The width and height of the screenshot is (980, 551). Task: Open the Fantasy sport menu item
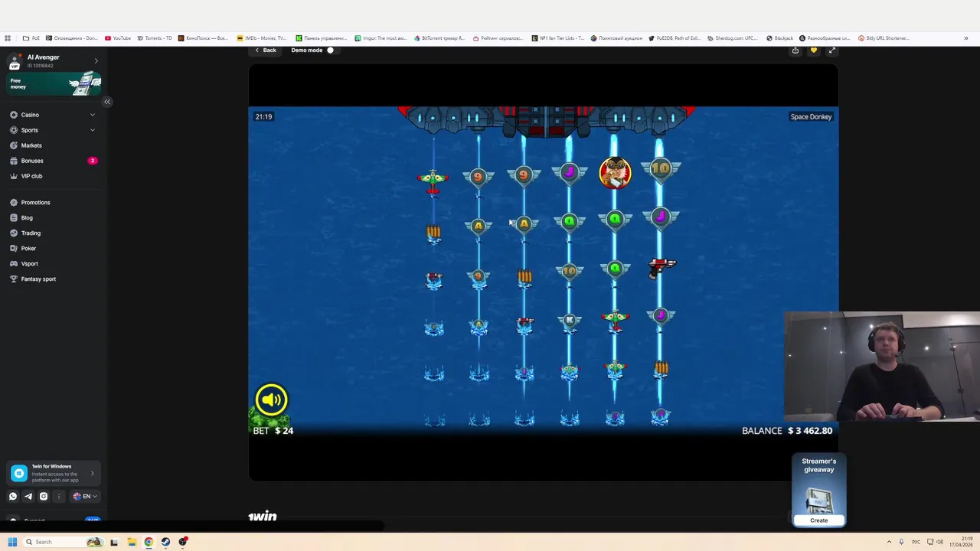(38, 279)
